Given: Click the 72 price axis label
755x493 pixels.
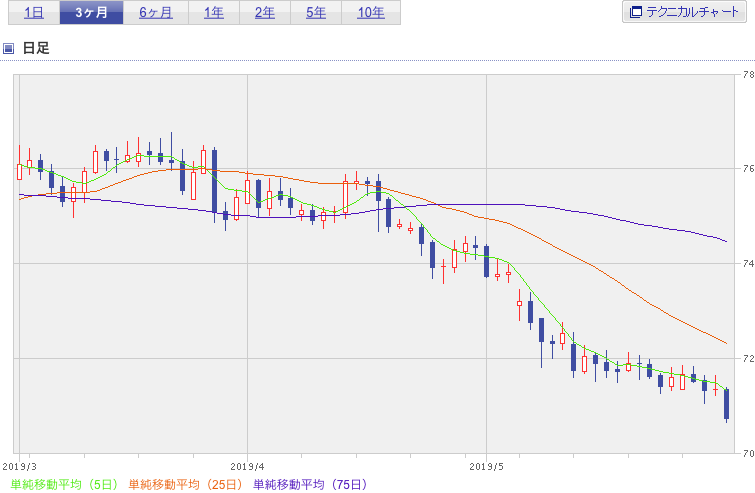Looking at the screenshot, I should (748, 358).
